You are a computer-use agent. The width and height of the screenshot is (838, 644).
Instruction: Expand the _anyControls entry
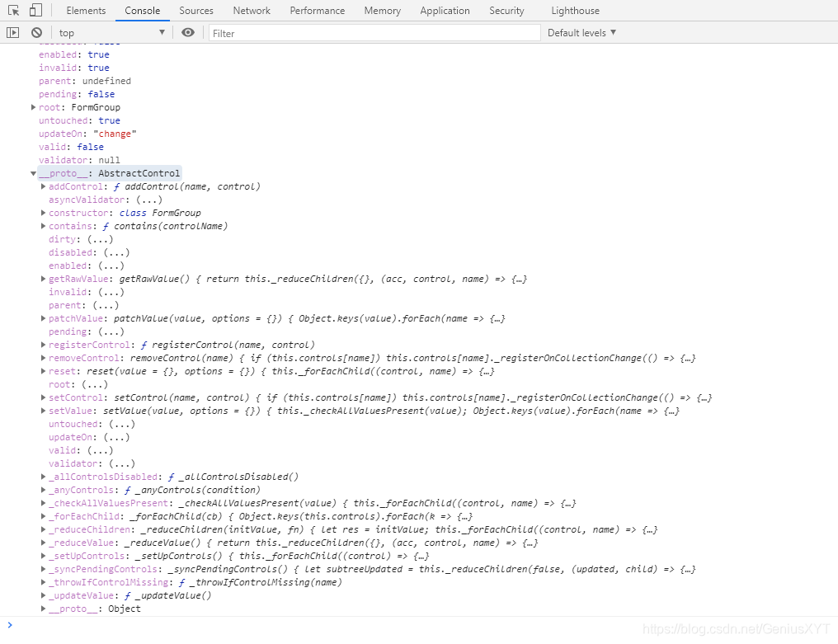[43, 490]
